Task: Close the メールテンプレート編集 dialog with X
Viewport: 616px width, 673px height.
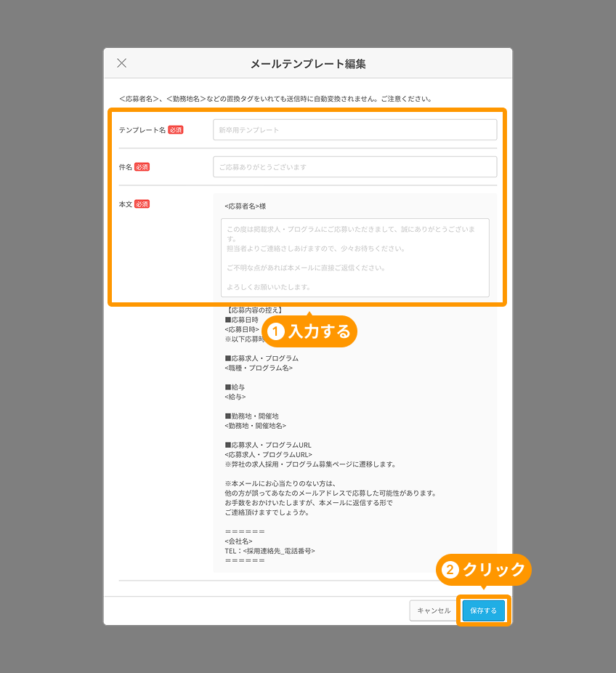Action: click(122, 63)
